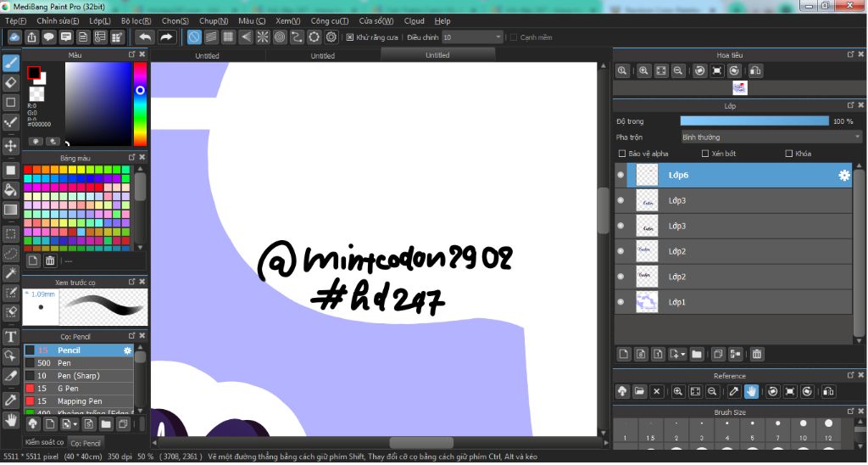The image size is (868, 465).
Task: Turn snap off in toolbar
Action: click(194, 37)
